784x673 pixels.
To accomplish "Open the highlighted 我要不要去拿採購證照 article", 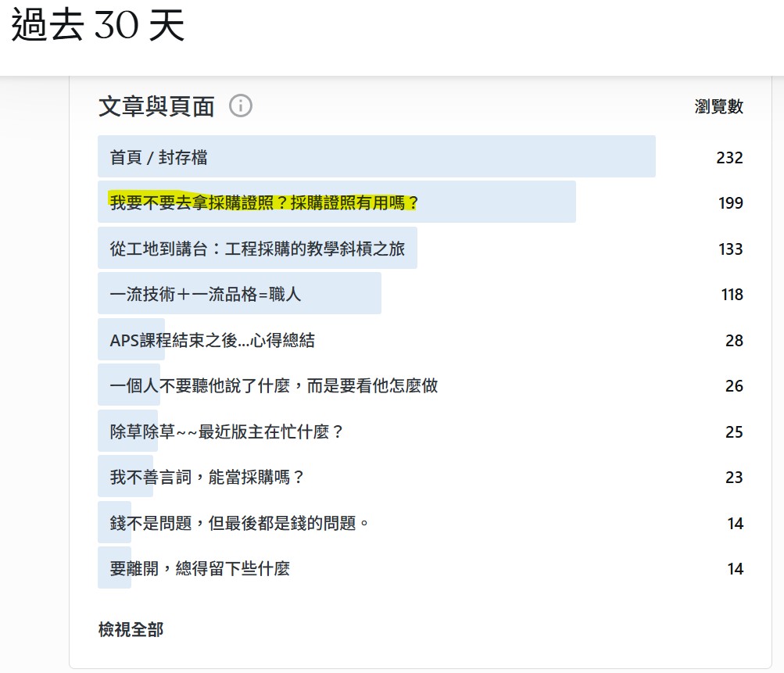I will click(x=264, y=203).
